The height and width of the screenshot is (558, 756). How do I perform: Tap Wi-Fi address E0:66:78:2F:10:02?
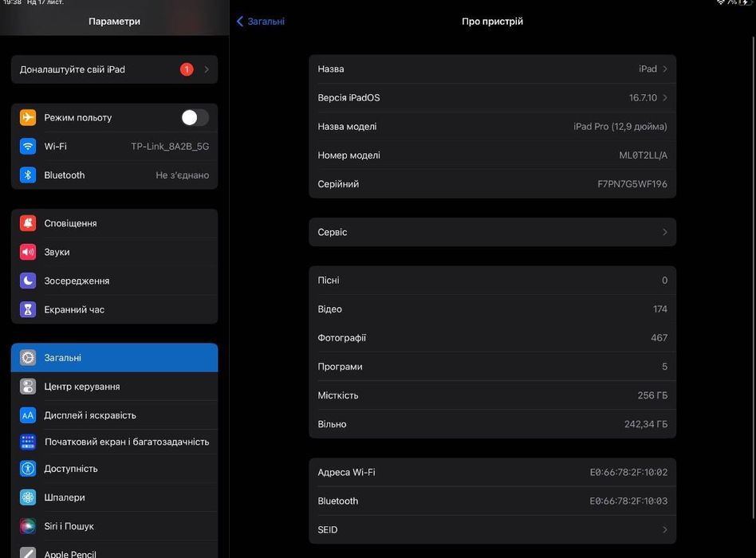point(628,472)
